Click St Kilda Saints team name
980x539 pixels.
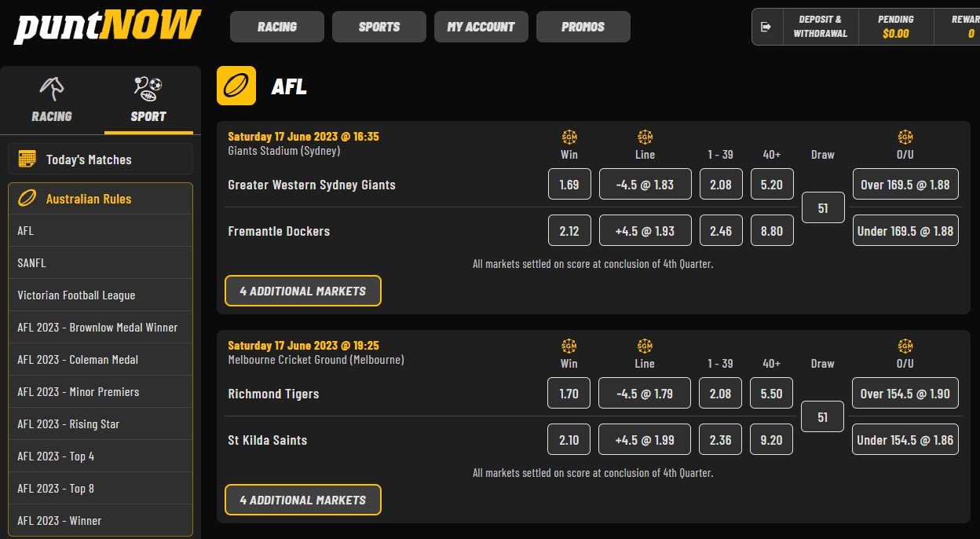(x=268, y=440)
